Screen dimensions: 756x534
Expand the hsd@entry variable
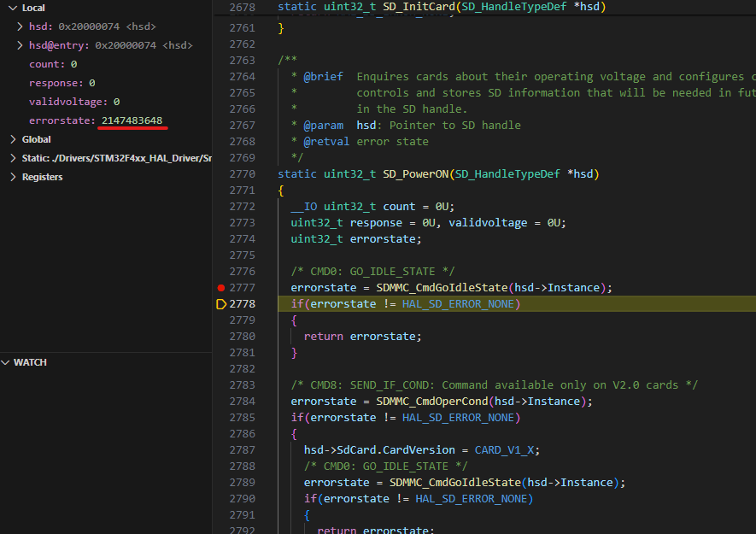(x=20, y=45)
